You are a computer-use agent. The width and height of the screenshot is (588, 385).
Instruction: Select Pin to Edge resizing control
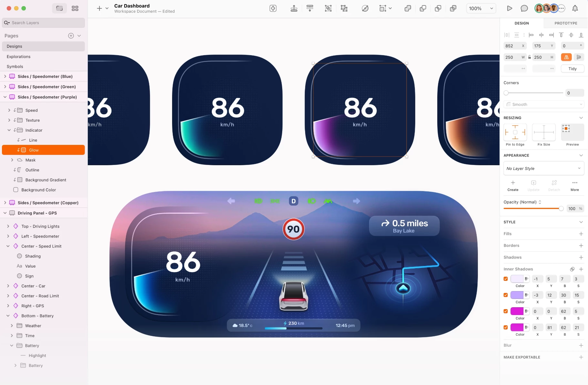click(515, 132)
